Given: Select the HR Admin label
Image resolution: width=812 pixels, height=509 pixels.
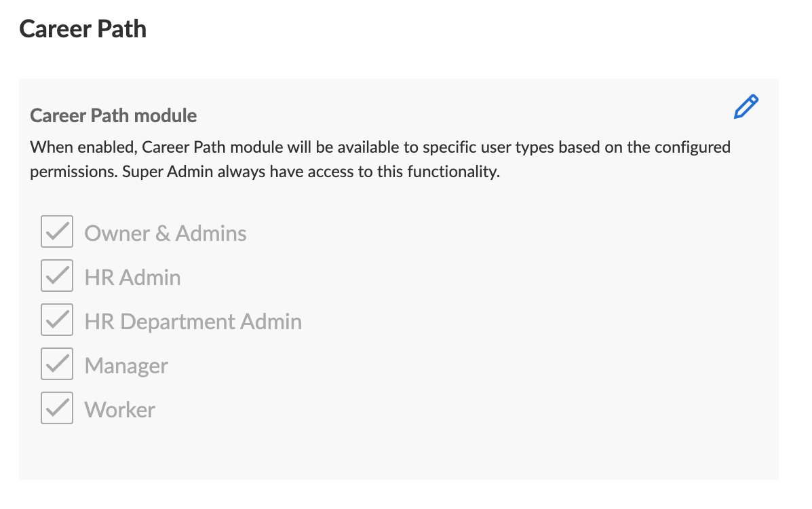Looking at the screenshot, I should pyautogui.click(x=132, y=278).
